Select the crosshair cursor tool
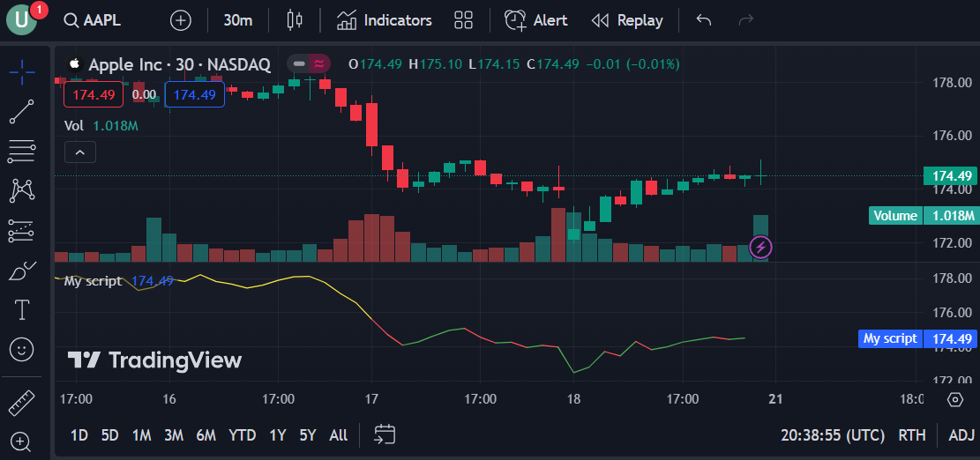The width and height of the screenshot is (980, 460). (22, 73)
